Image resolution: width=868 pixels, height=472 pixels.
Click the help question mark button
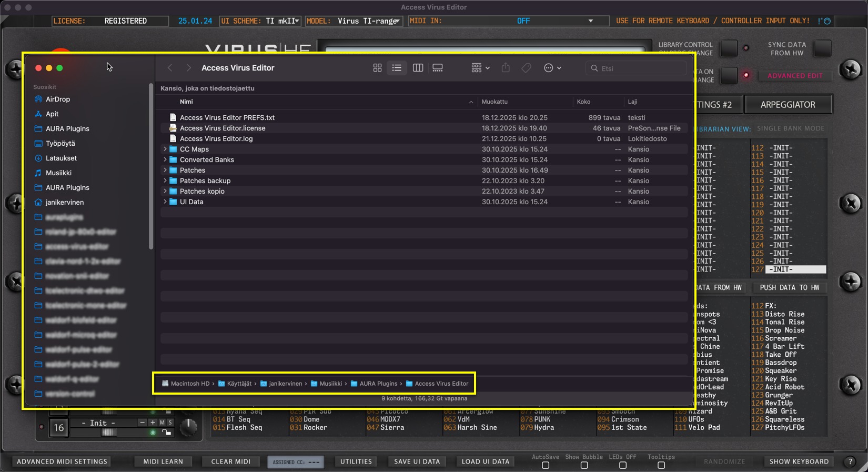coord(850,461)
